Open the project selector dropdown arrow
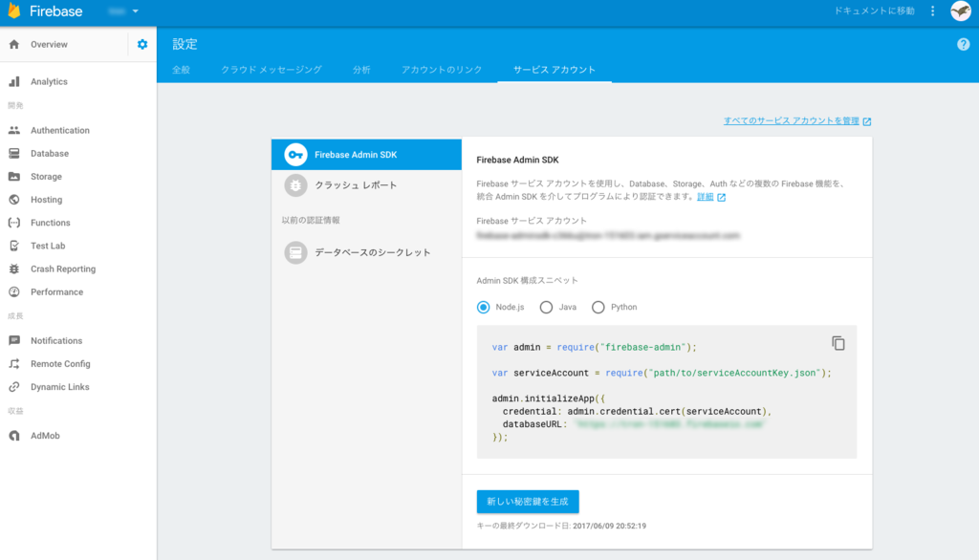The height and width of the screenshot is (560, 979). coord(136,11)
